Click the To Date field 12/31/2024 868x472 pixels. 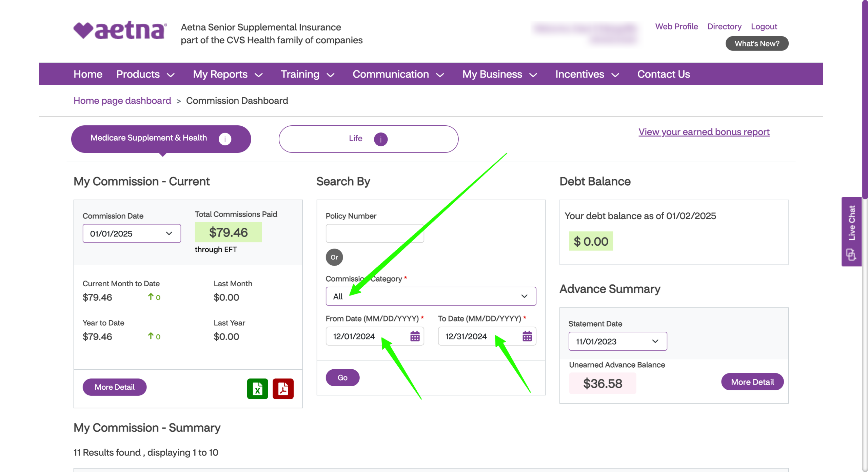487,336
